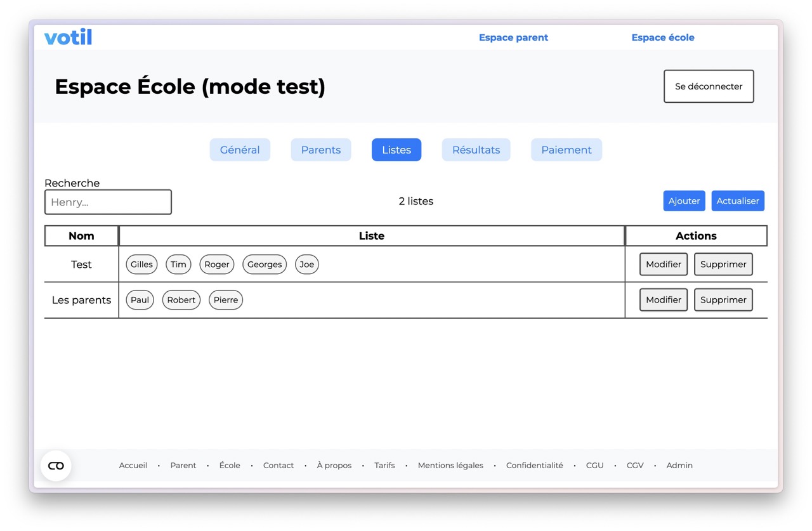Image resolution: width=812 pixels, height=531 pixels.
Task: Click the CO logo in the footer
Action: 56,465
